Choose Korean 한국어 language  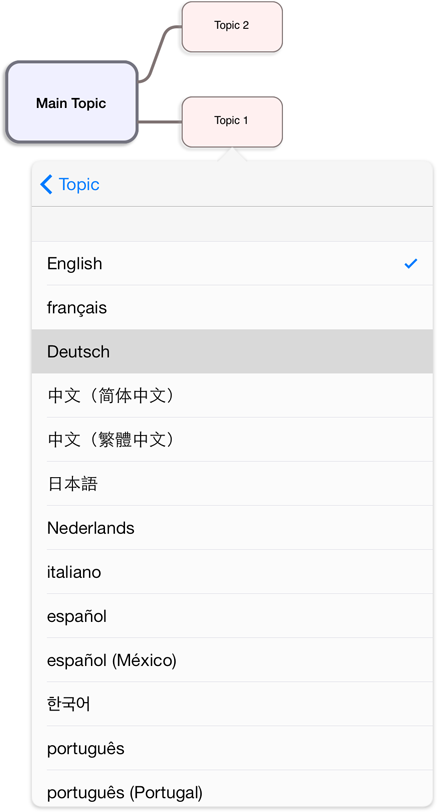tap(232, 704)
